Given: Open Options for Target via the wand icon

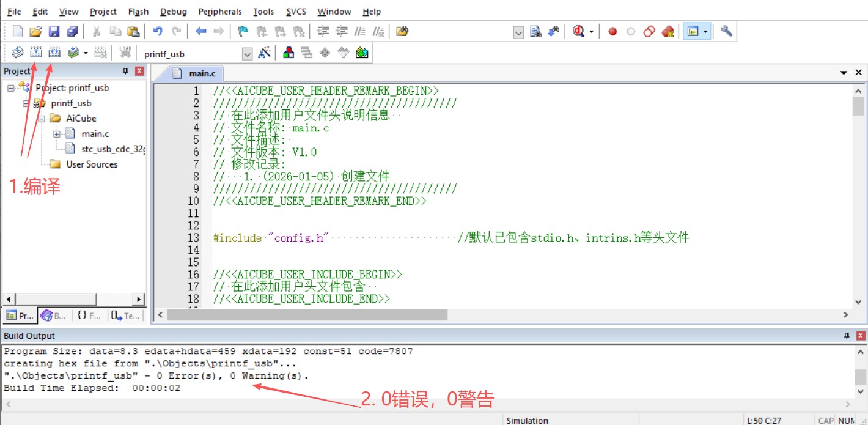Looking at the screenshot, I should (265, 52).
